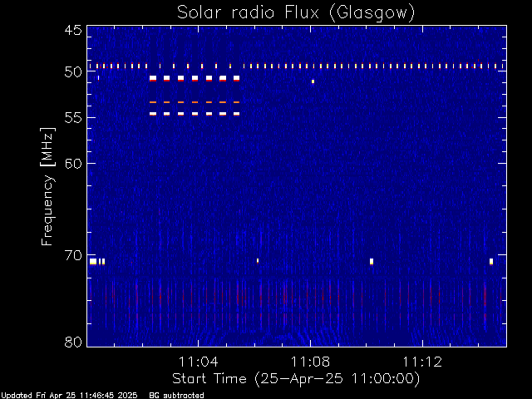Click the wide white-yellow burst at 70 MHz near 11:00

[93, 261]
